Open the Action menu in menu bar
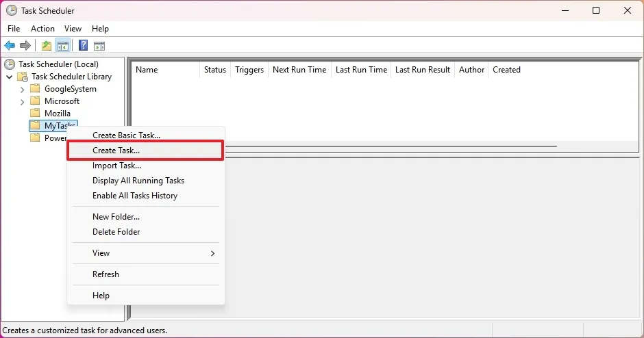The height and width of the screenshot is (338, 644). tap(42, 29)
